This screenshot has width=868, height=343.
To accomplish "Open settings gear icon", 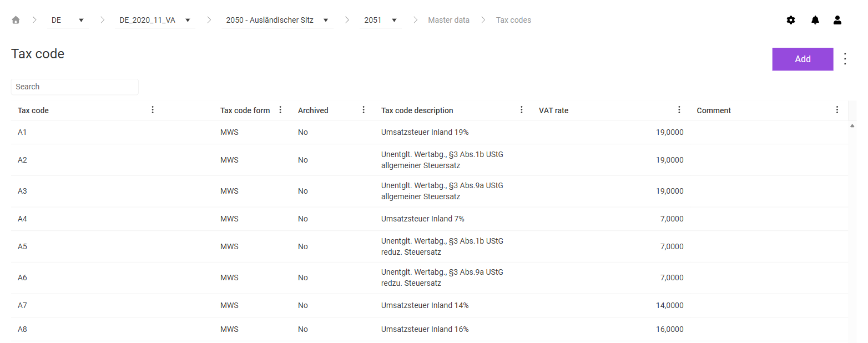I will 791,20.
